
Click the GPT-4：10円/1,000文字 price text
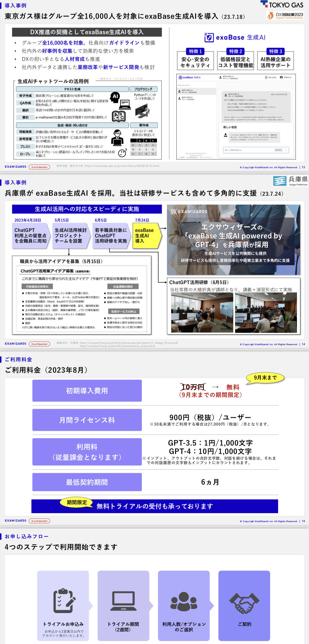(210, 451)
